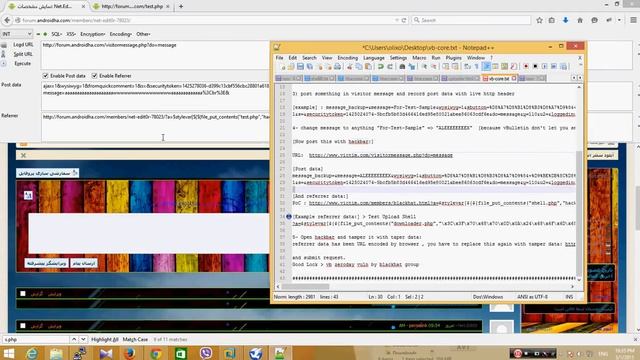Bookmark this page with the star icon
640x360 pixels.
pyautogui.click(x=539, y=20)
